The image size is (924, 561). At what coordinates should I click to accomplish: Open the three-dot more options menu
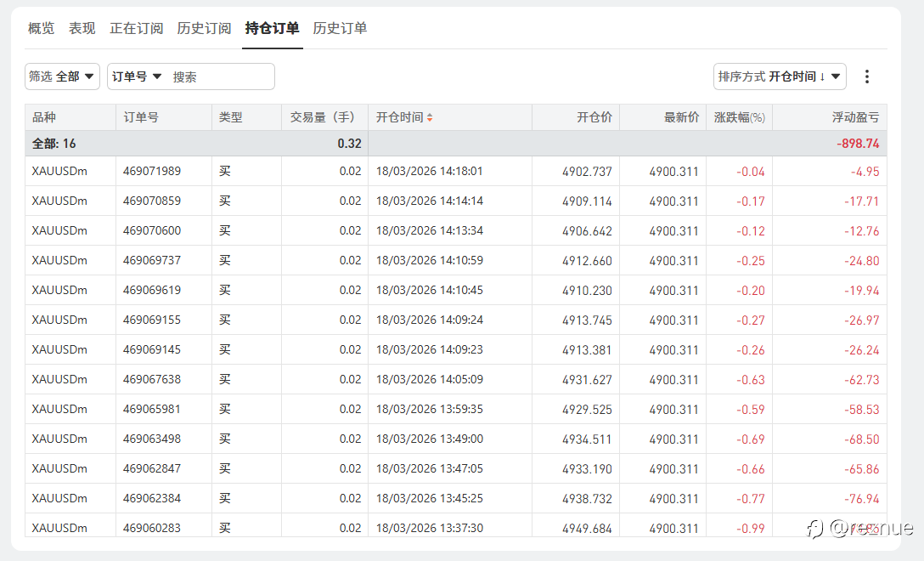(x=866, y=76)
